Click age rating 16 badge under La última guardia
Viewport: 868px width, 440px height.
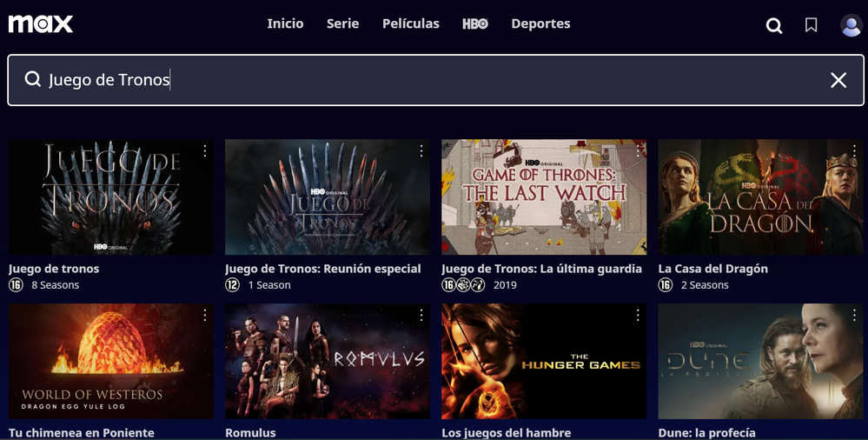[448, 285]
